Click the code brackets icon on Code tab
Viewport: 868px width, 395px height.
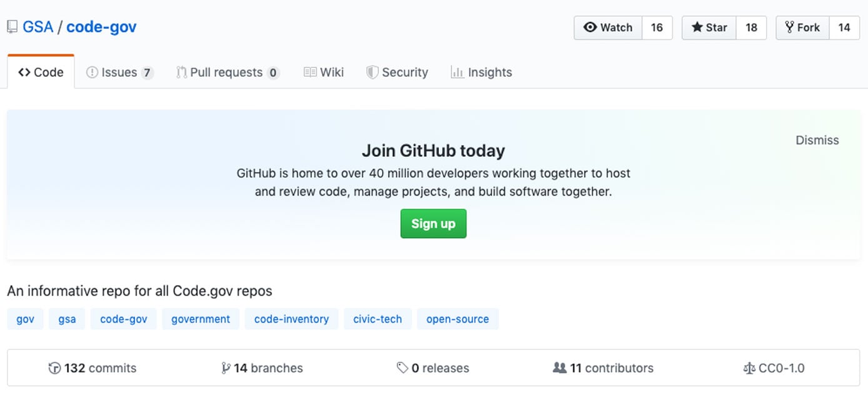[24, 72]
